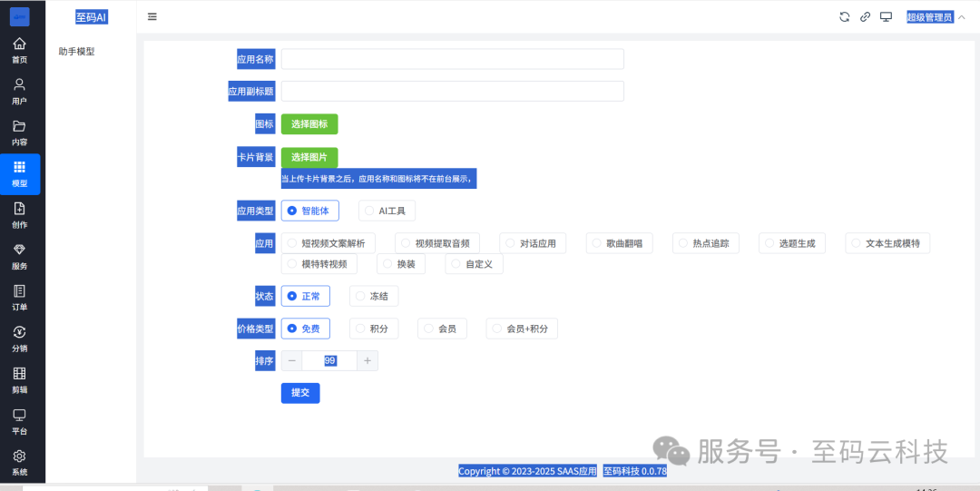This screenshot has height=491, width=980.
Task: Select the 会员+积分 price type
Action: click(x=522, y=329)
